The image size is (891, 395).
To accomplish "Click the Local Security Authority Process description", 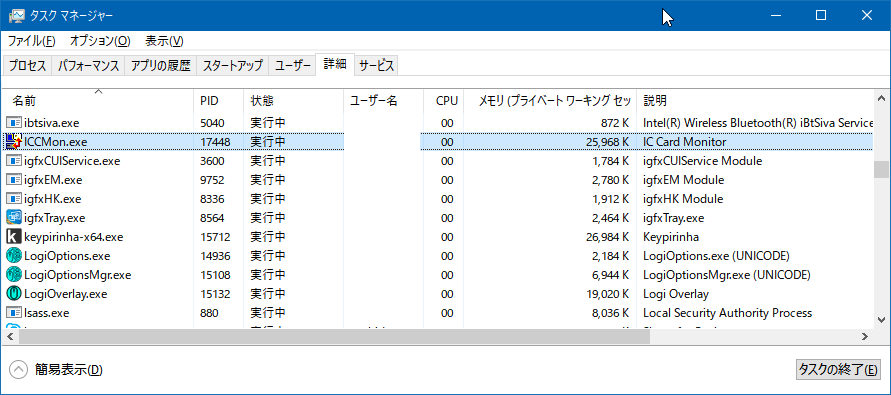I will tap(727, 313).
